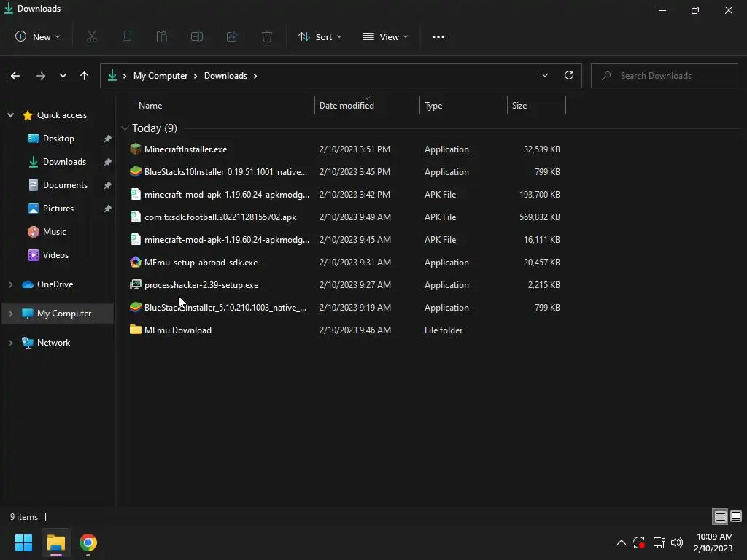Open Desktop in Quick access
The width and height of the screenshot is (747, 560).
tap(58, 138)
